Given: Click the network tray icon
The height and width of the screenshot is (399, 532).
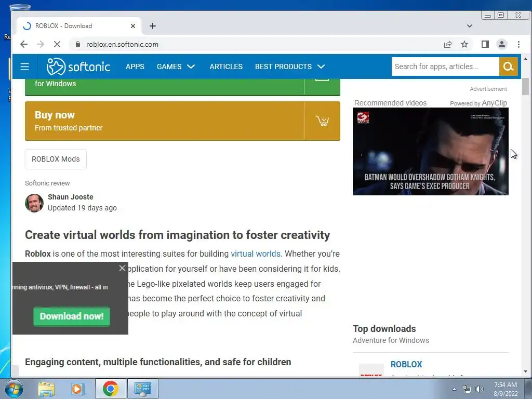Looking at the screenshot, I should pos(467,389).
